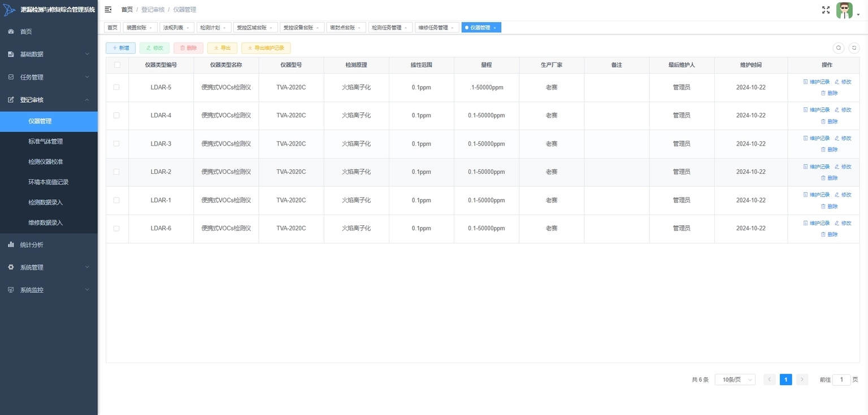
Task: Open 维护记录 for LDAR-4 row
Action: pyautogui.click(x=817, y=110)
